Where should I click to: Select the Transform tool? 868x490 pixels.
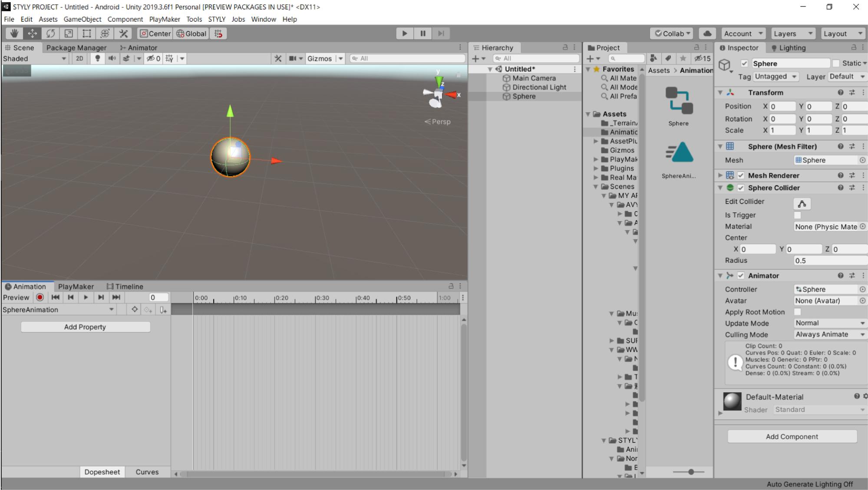(105, 33)
